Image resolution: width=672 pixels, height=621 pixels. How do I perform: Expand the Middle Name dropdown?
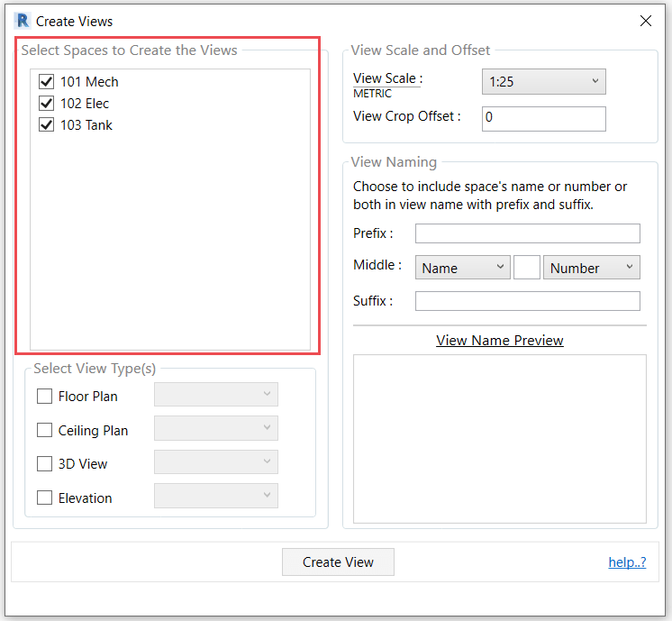[x=462, y=268]
